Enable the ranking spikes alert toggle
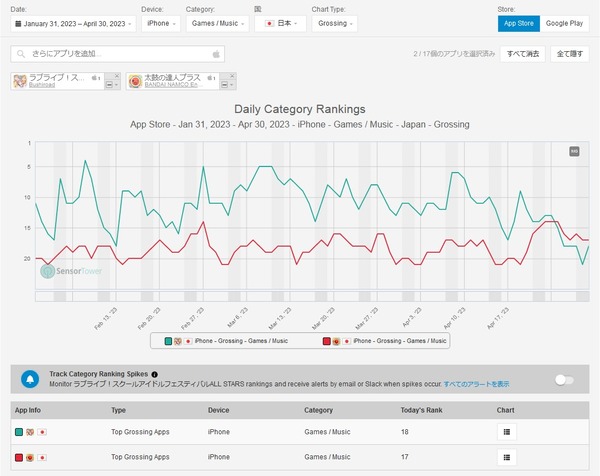 (x=564, y=380)
